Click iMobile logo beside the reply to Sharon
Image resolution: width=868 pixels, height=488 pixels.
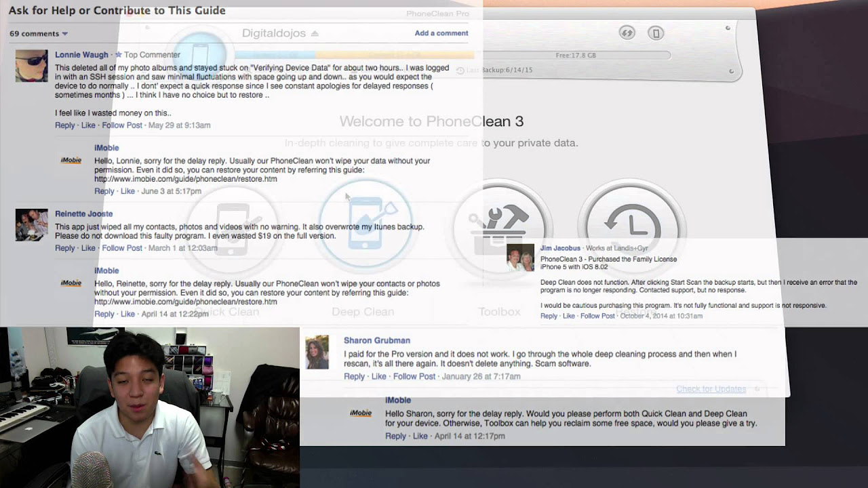(360, 413)
